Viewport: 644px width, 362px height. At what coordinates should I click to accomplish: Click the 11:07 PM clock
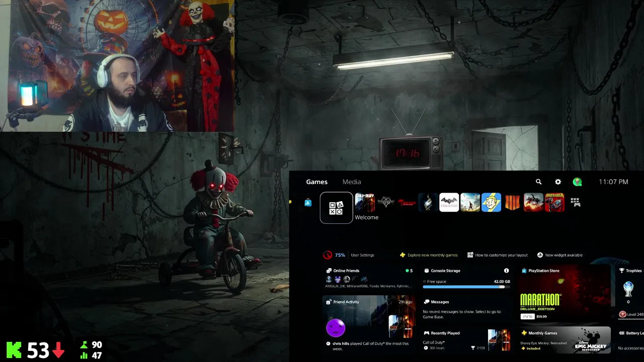pyautogui.click(x=613, y=182)
